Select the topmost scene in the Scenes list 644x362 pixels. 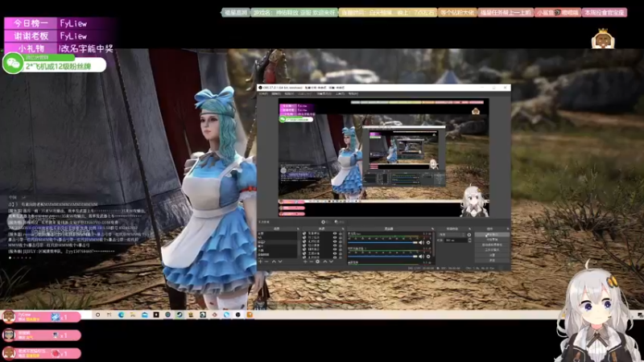point(279,233)
